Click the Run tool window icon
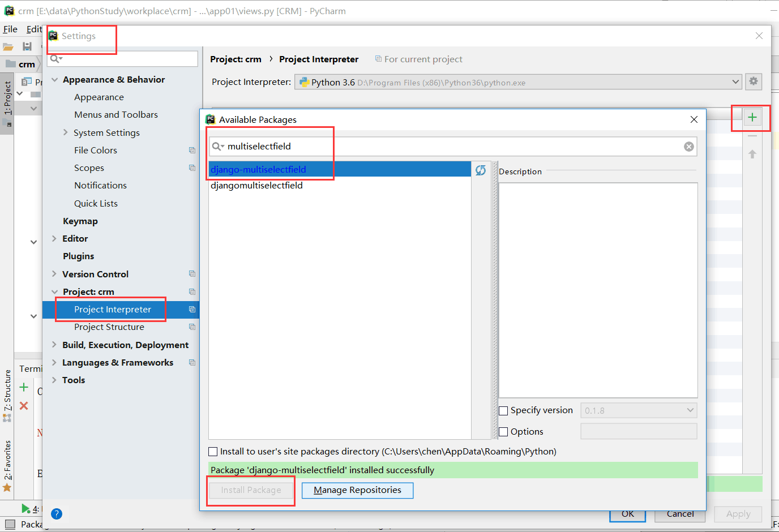Image resolution: width=779 pixels, height=532 pixels. (26, 509)
